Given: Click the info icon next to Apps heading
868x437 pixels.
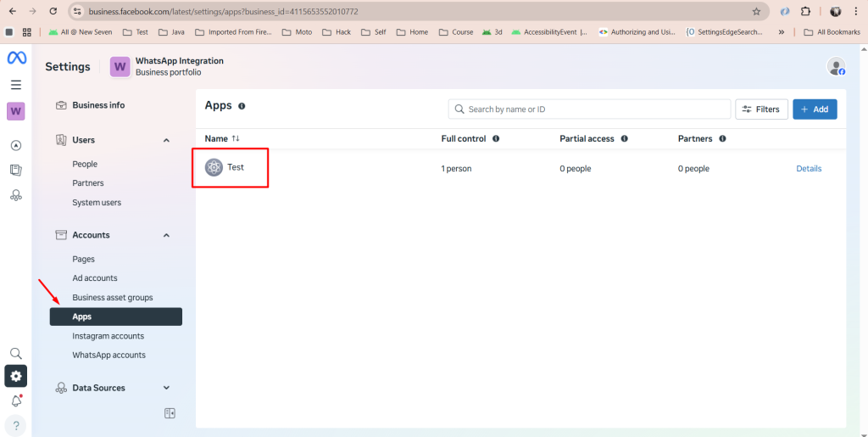Looking at the screenshot, I should (242, 106).
